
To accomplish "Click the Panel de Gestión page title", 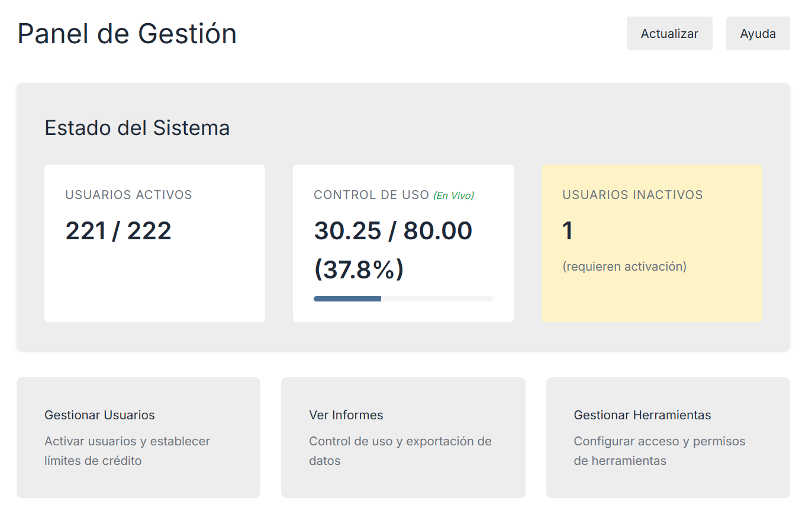I will click(x=127, y=34).
